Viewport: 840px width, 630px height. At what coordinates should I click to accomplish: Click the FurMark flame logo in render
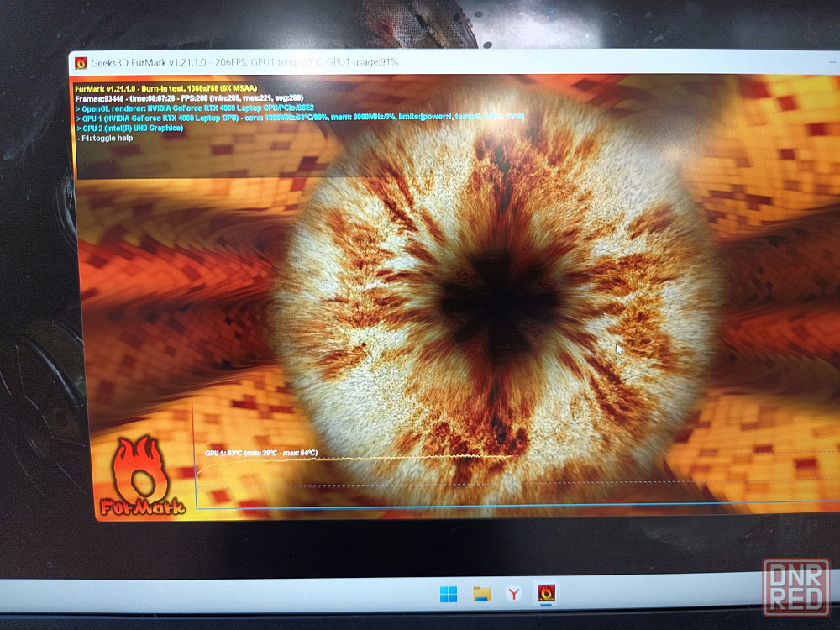pos(141,477)
